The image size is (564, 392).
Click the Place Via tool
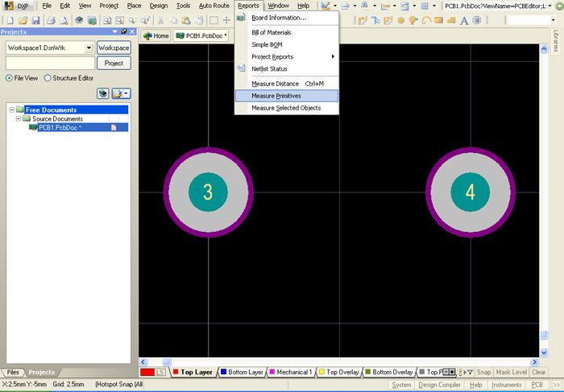coord(414,20)
